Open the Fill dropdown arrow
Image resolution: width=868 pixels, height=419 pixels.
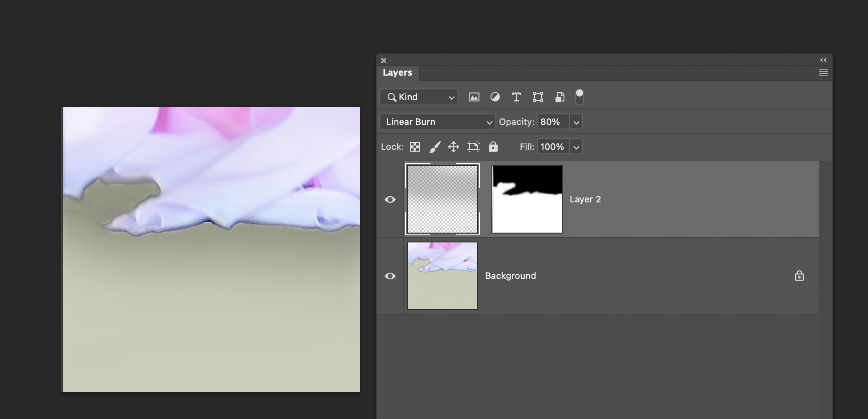pos(576,147)
